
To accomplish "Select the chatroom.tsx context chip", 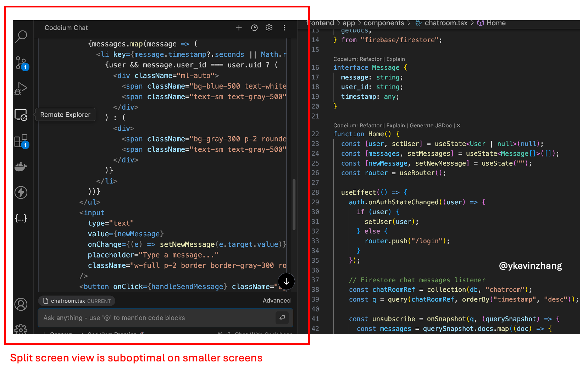I will (77, 301).
